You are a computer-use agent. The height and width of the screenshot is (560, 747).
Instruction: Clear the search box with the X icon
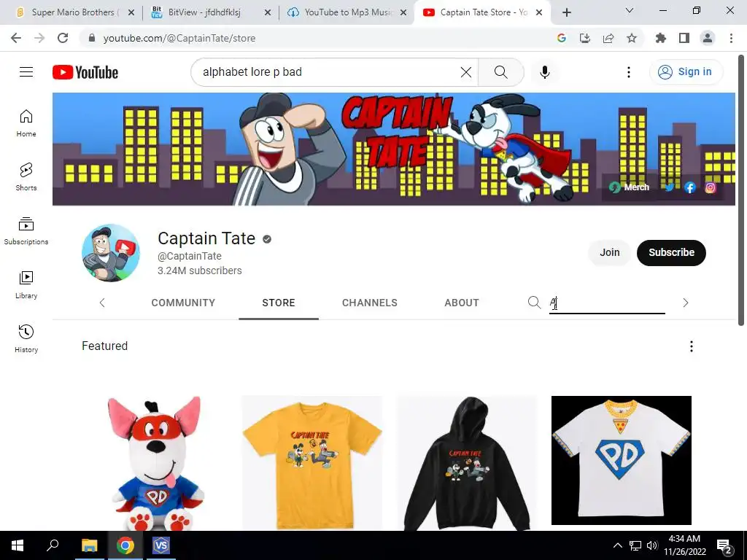[x=466, y=72]
